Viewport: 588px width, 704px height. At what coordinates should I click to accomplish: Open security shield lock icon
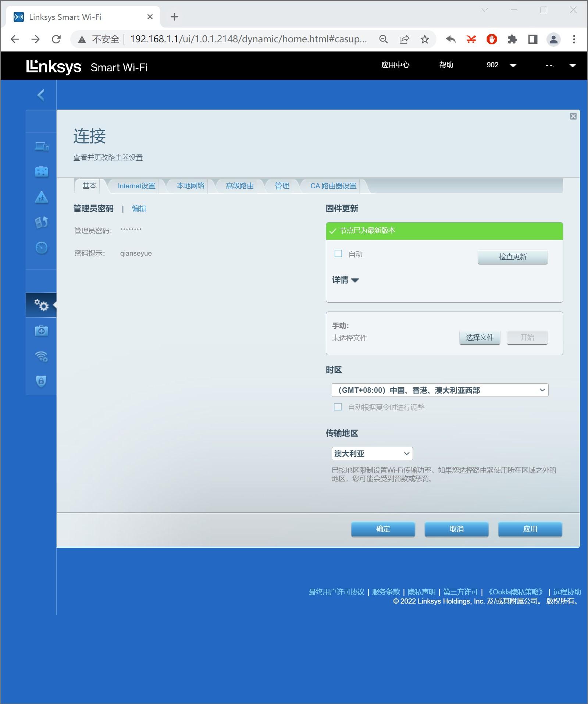click(x=41, y=381)
